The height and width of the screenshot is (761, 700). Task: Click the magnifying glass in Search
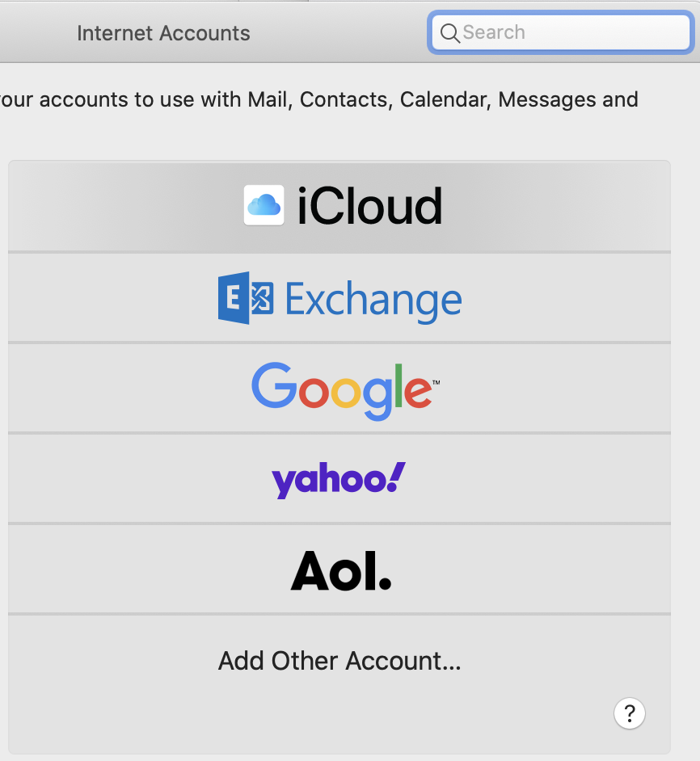click(449, 33)
